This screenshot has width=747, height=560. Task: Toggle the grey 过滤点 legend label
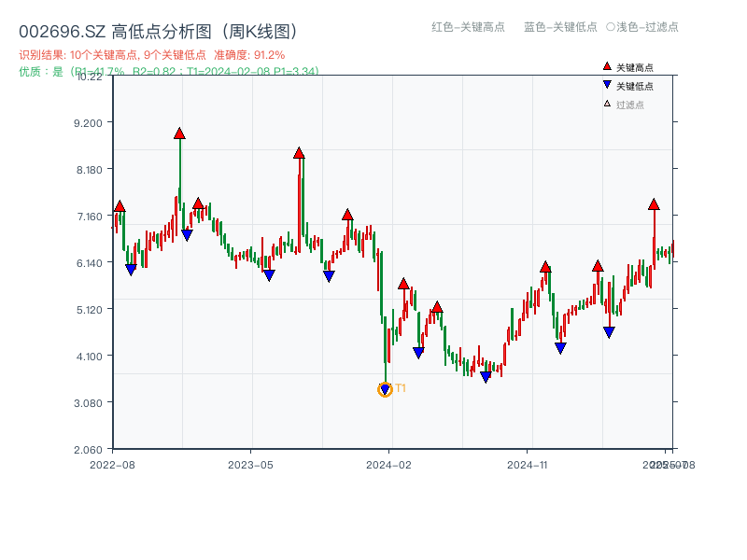click(x=629, y=105)
